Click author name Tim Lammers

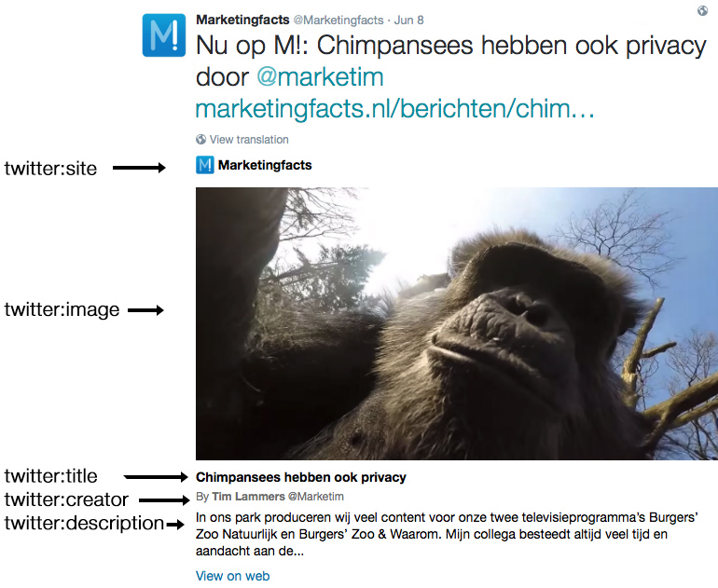click(x=248, y=497)
